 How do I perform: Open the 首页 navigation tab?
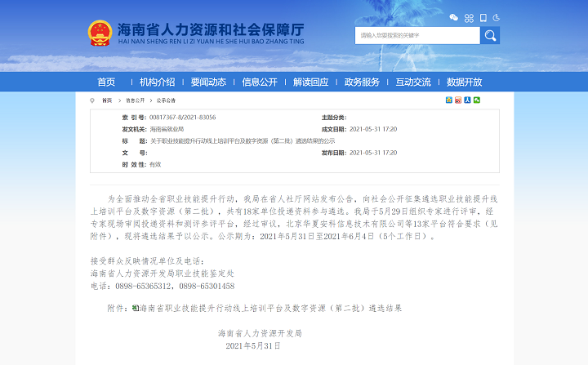coord(106,82)
